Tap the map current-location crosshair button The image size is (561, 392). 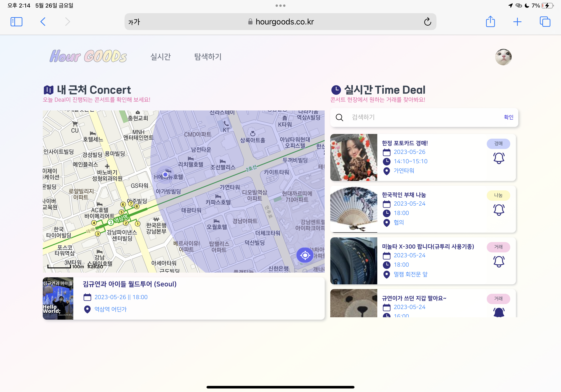click(305, 255)
